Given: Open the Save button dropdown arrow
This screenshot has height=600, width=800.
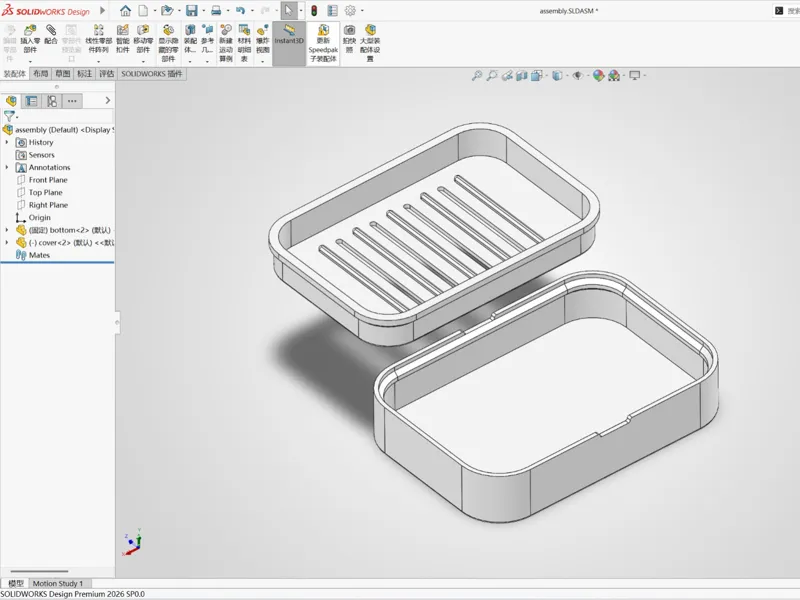Looking at the screenshot, I should coord(203,11).
